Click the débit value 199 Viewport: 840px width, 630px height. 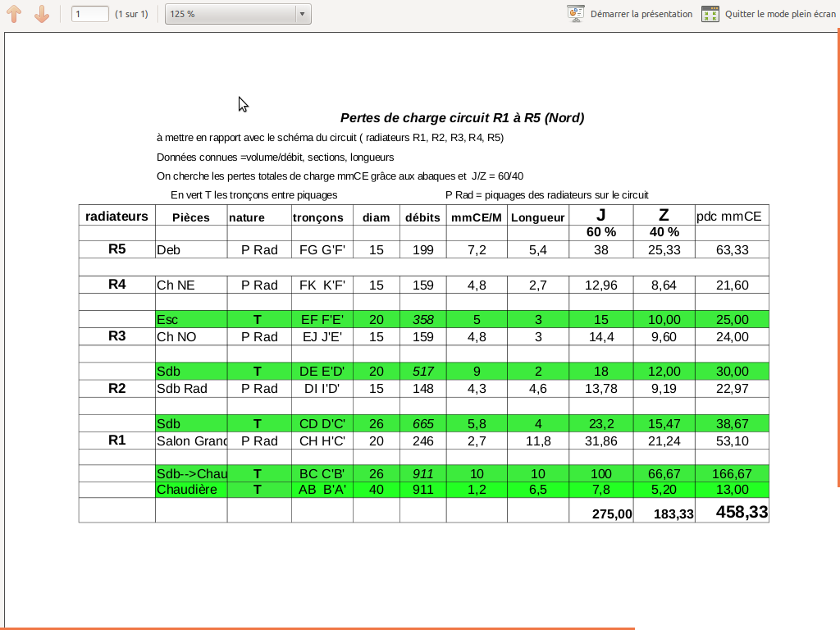coord(422,249)
